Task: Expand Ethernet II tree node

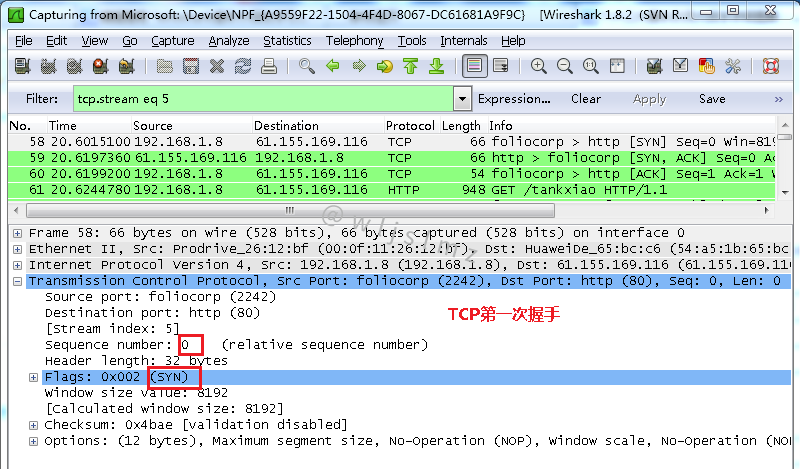Action: 18,250
